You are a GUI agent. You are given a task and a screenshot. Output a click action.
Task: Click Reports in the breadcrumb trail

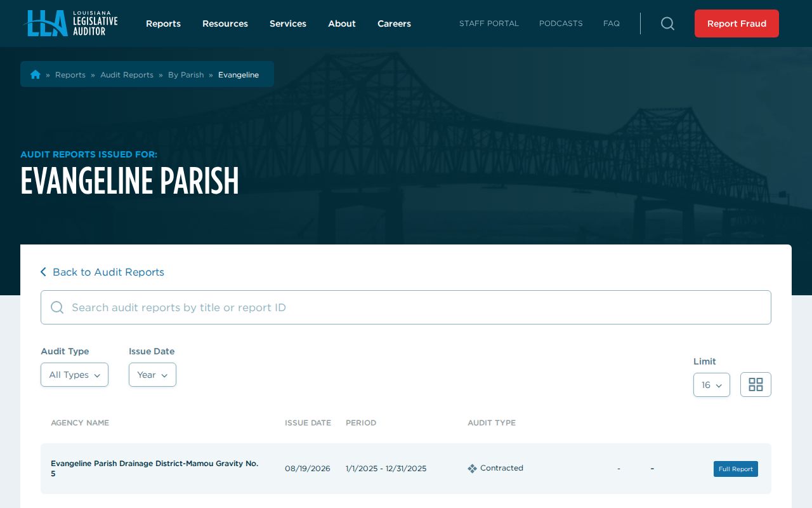(x=70, y=75)
